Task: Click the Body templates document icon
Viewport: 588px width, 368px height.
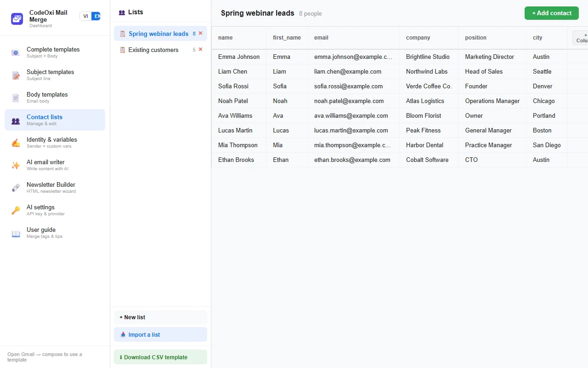Action: pyautogui.click(x=16, y=98)
